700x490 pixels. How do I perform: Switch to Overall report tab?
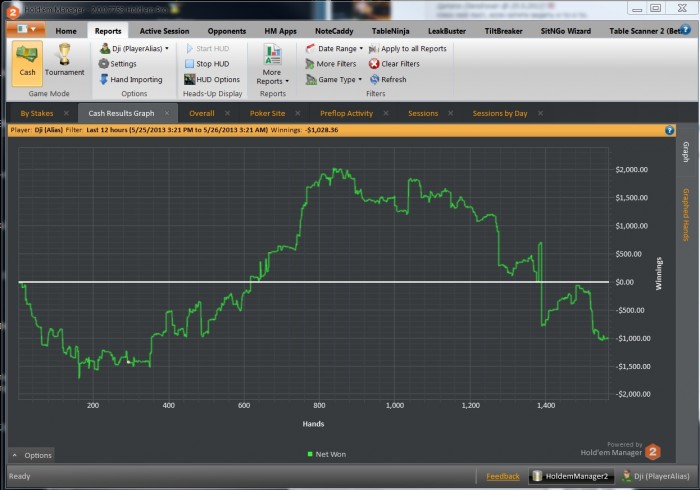click(x=202, y=113)
